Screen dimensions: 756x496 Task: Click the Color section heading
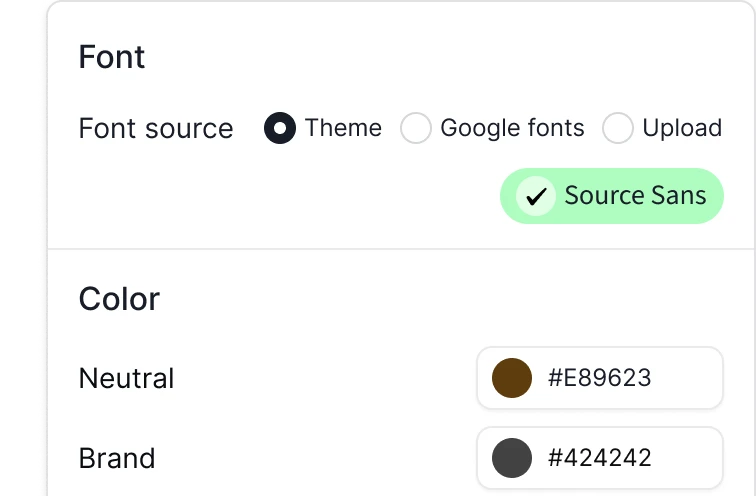coord(119,299)
